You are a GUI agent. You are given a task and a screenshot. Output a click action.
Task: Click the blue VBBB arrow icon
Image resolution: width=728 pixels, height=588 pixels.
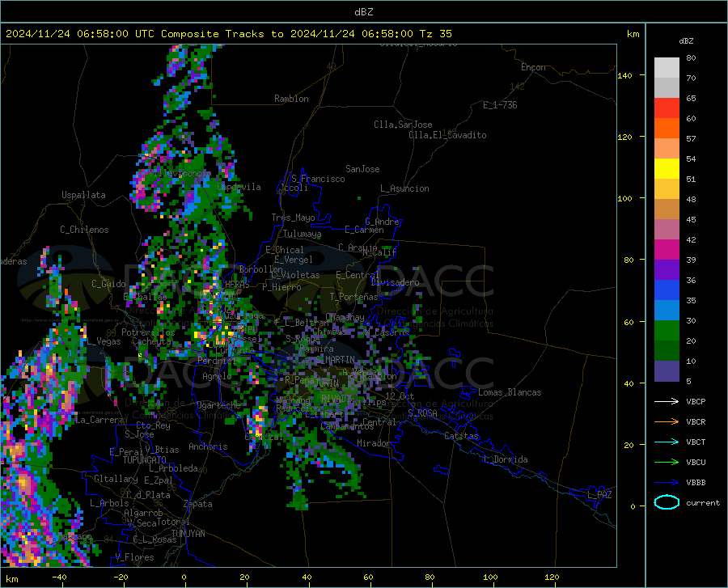tap(667, 482)
